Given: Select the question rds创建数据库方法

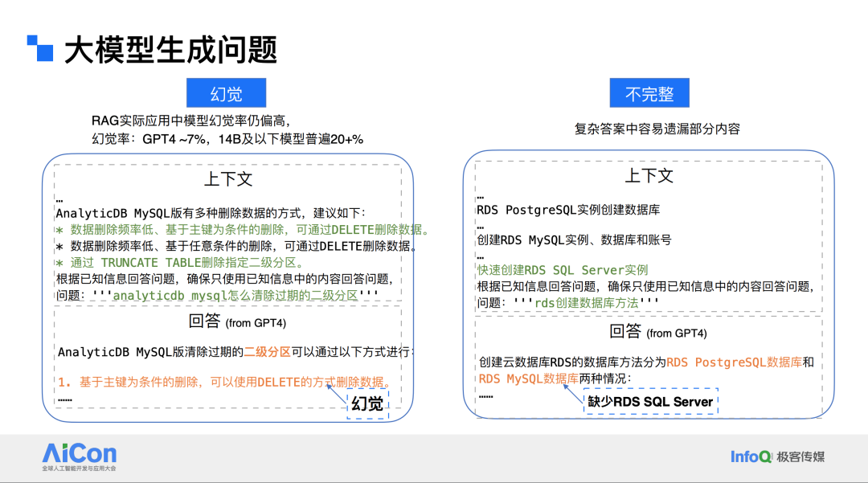Looking at the screenshot, I should [x=568, y=303].
